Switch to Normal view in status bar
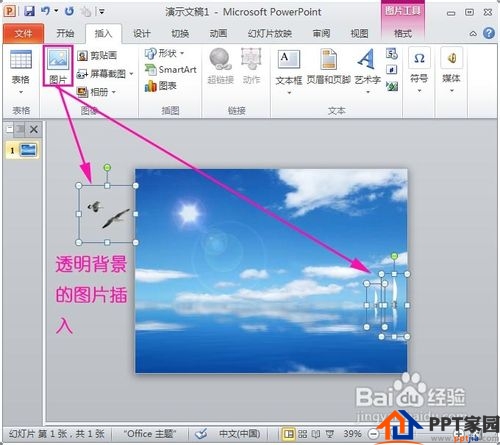The height and width of the screenshot is (445, 500). point(289,434)
